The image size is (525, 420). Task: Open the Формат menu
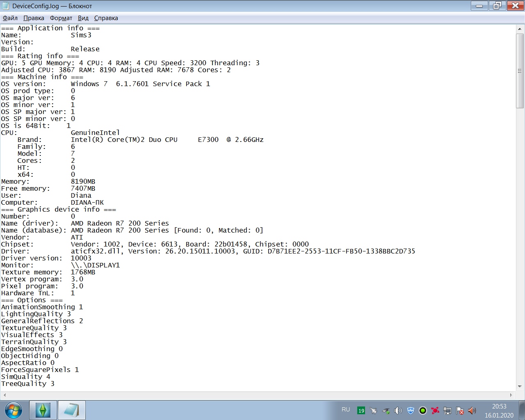click(x=61, y=18)
